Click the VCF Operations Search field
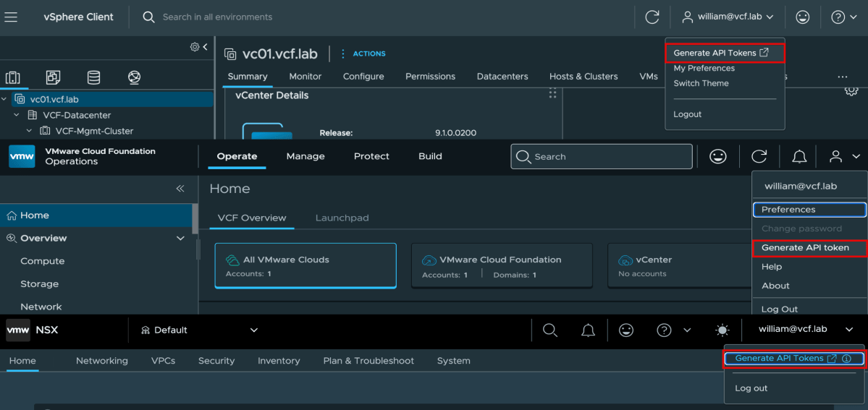The image size is (868, 410). [601, 157]
